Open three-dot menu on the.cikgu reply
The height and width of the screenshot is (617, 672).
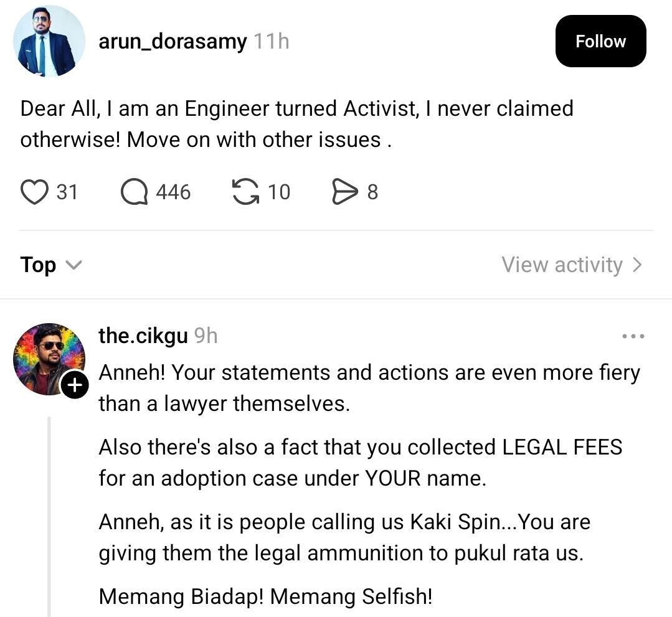pos(633,336)
